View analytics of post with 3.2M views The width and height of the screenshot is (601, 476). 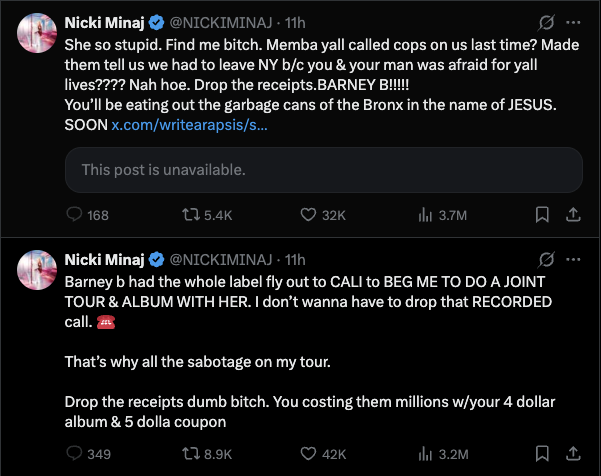425,454
